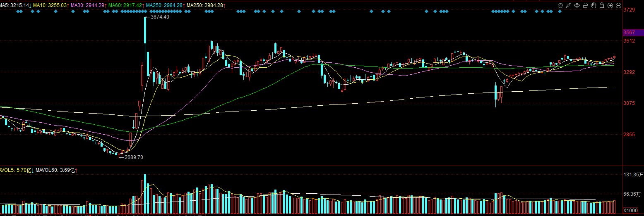Toggle the eye visibility icon
Image resolution: width=644 pixels, height=216 pixels.
[x=577, y=5]
